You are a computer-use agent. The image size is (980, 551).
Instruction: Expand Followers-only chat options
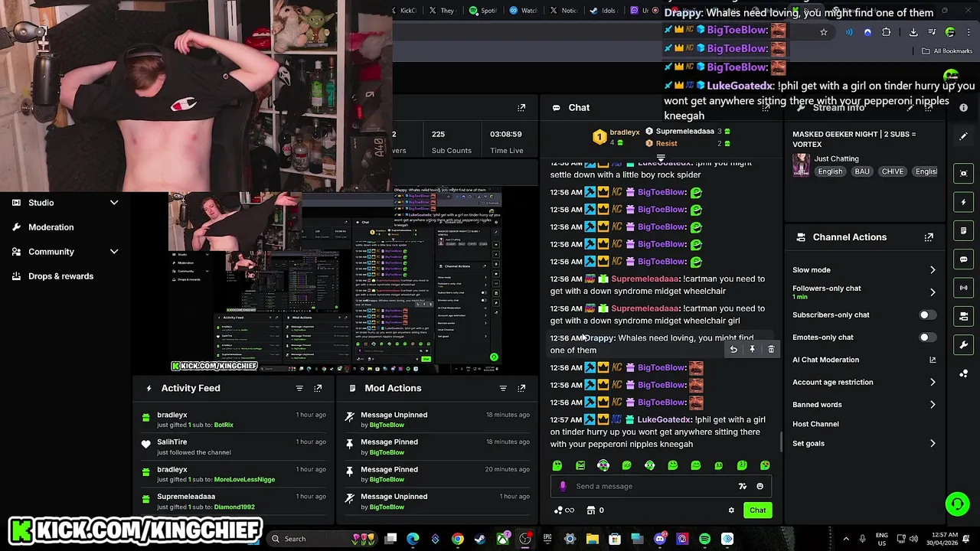[933, 292]
